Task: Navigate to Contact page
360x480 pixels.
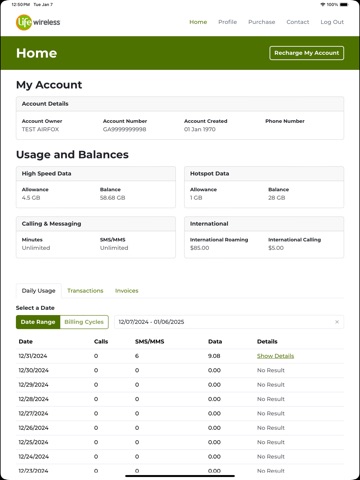Action: (298, 22)
